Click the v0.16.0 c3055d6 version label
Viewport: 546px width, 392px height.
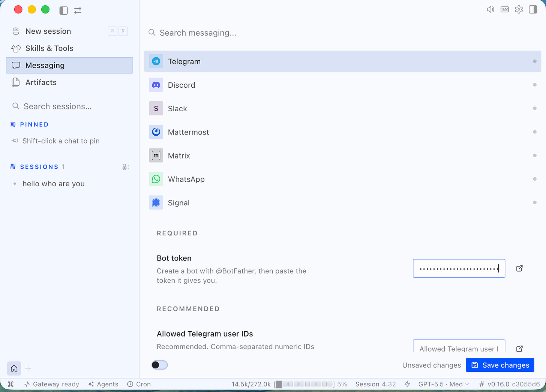510,384
